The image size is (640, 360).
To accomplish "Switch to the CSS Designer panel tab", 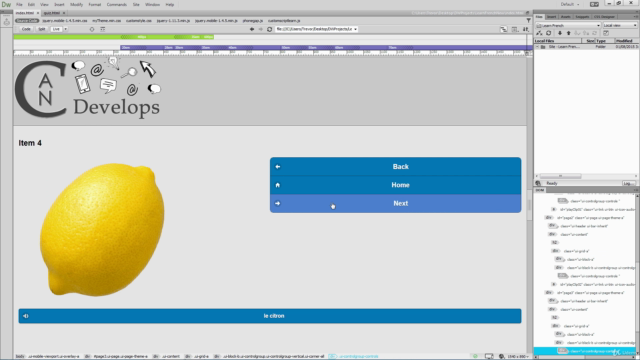I will tap(604, 17).
